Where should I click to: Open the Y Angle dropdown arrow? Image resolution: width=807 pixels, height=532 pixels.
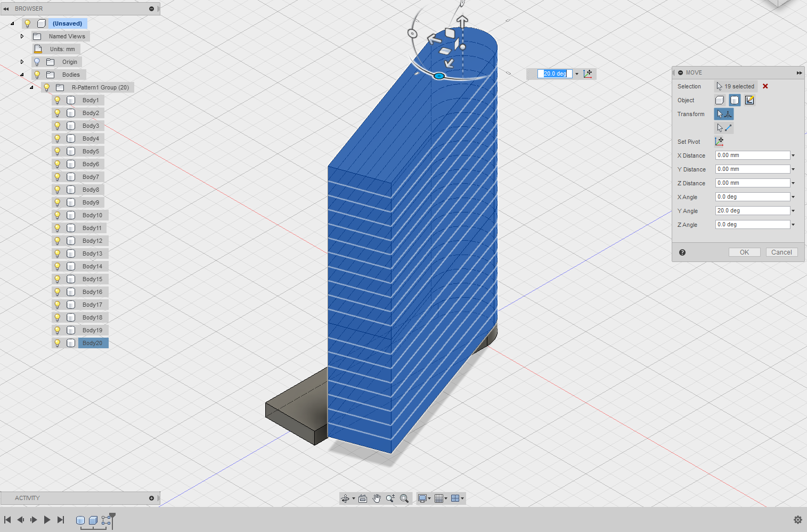793,211
